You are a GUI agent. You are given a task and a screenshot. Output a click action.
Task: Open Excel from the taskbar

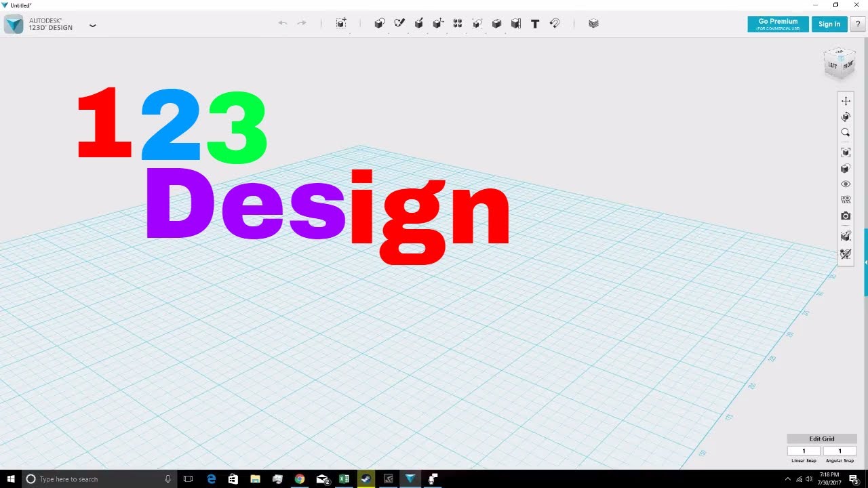click(344, 479)
